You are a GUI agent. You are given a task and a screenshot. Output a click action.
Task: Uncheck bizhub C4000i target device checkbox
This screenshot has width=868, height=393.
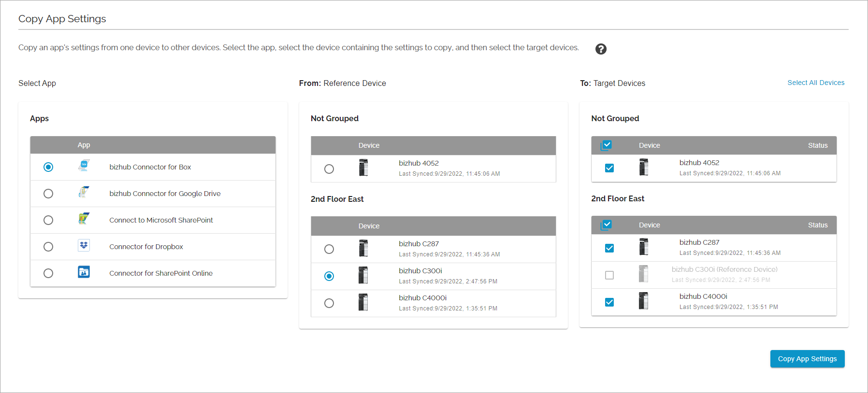click(609, 302)
